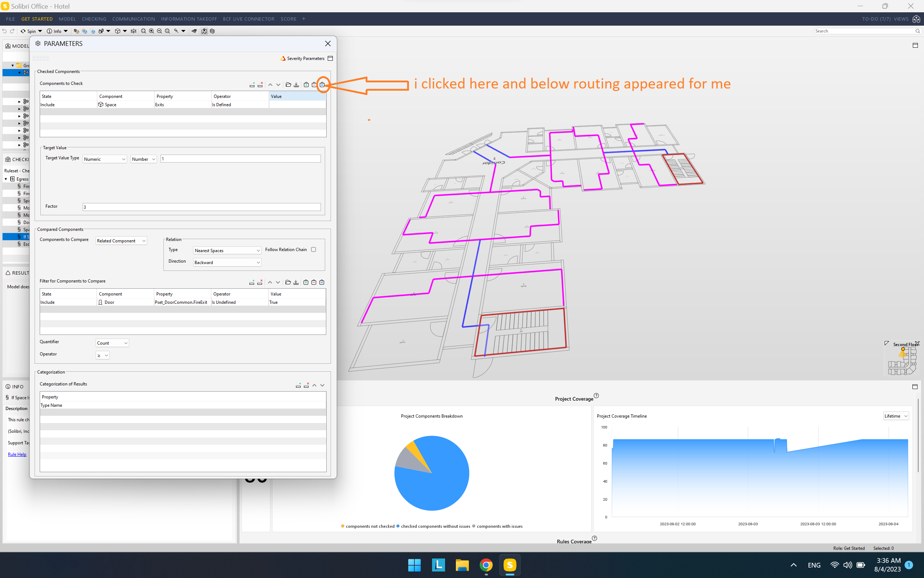Switch to the BCF LIVE CONNECTOR tab
Screen dimensions: 924x578
(249, 19)
